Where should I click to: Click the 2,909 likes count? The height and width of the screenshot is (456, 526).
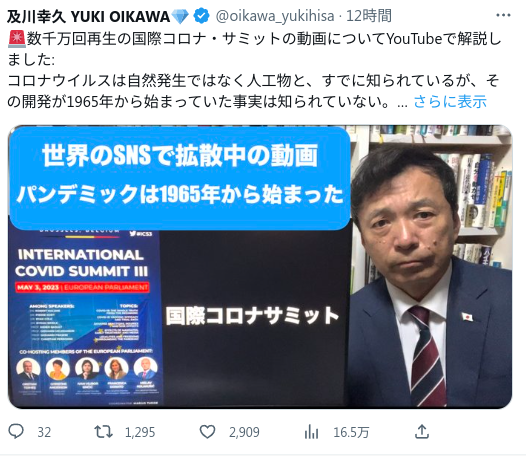(244, 433)
